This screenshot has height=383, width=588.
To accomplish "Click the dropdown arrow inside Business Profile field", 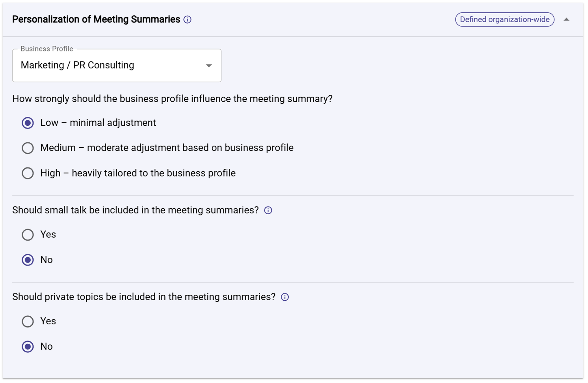I will click(x=209, y=66).
